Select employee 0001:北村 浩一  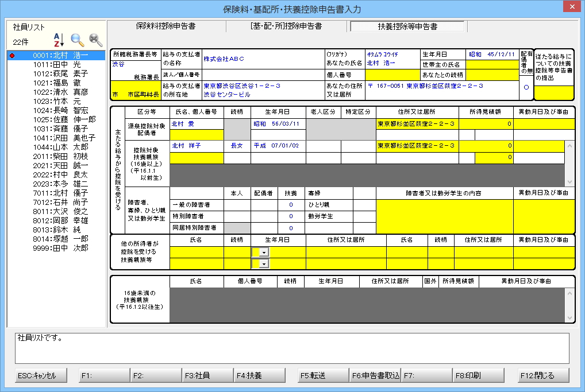[56, 56]
